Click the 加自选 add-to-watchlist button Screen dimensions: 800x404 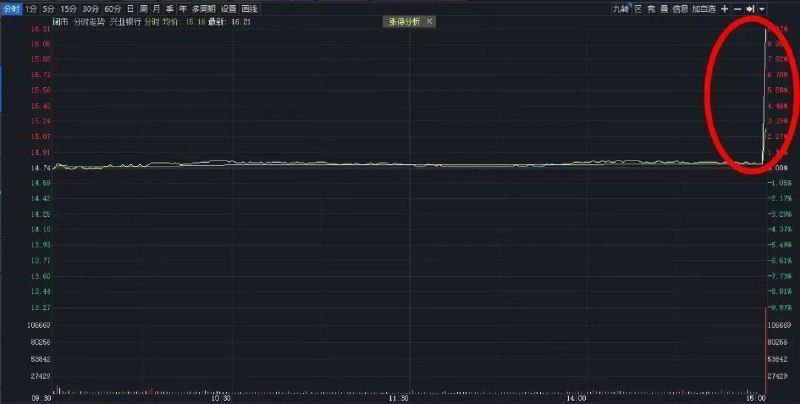point(703,8)
